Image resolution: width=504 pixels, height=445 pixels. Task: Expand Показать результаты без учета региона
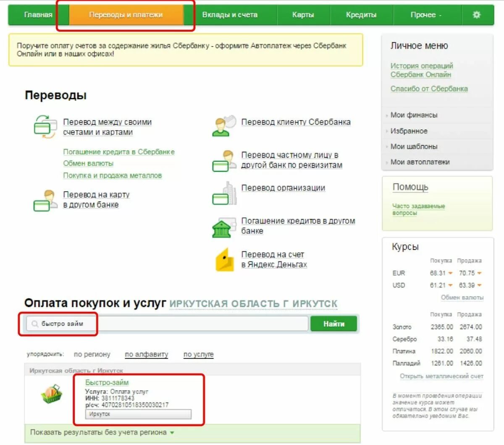point(102,432)
